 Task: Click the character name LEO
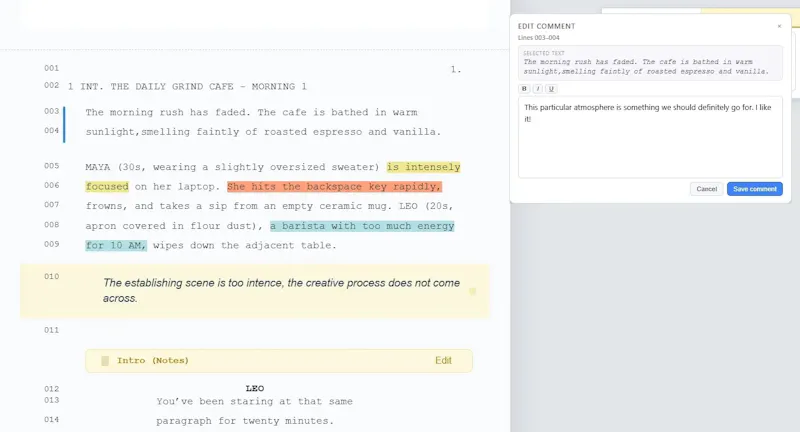[x=255, y=388]
